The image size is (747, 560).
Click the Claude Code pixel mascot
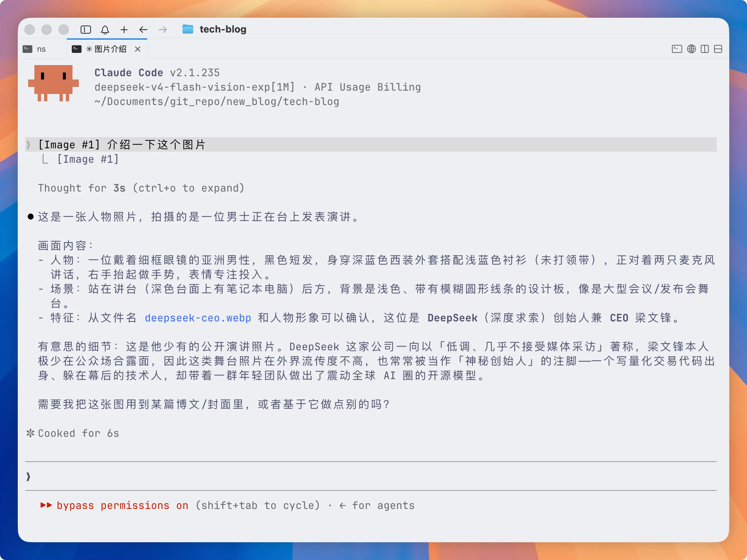54,83
